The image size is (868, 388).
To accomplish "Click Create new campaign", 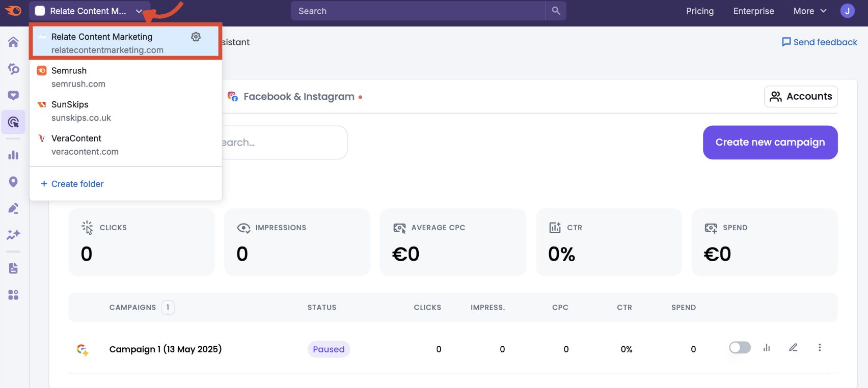I will point(770,143).
